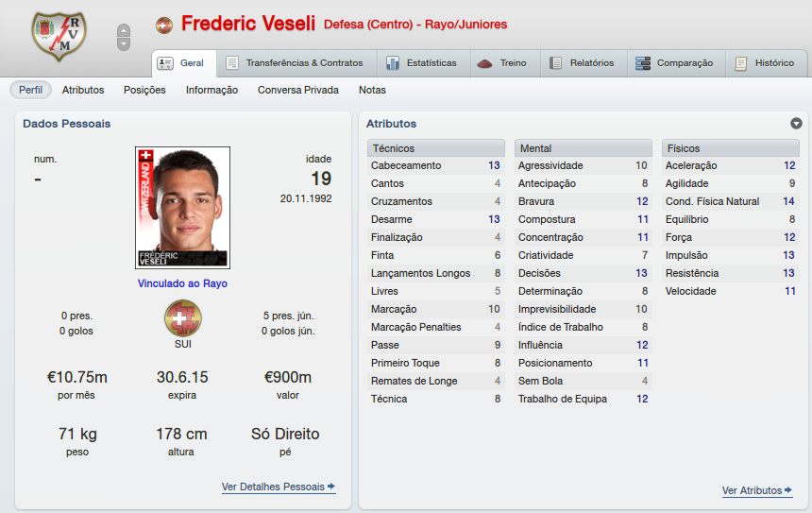
Task: Click Frederic Veseli's player photo
Action: tap(182, 208)
